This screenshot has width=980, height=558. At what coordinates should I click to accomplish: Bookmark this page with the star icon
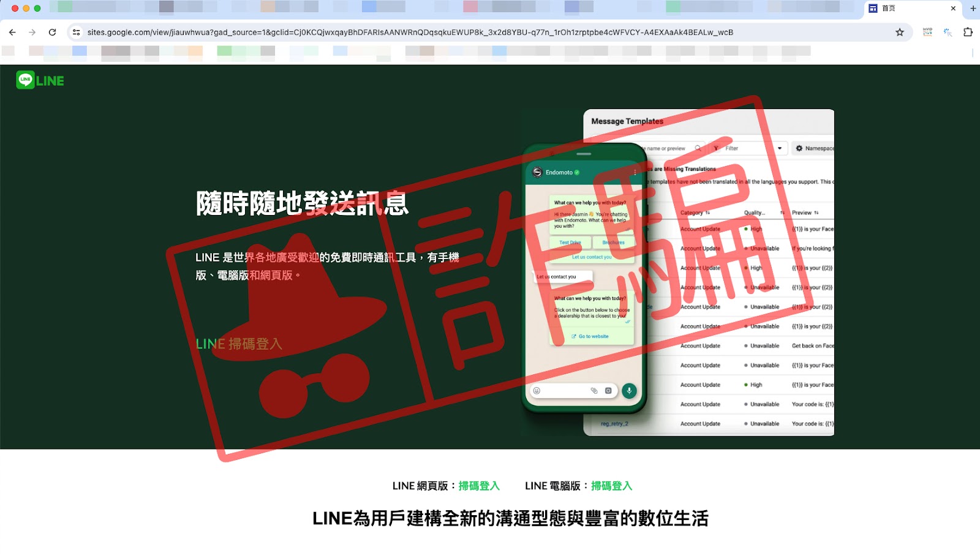pos(899,32)
